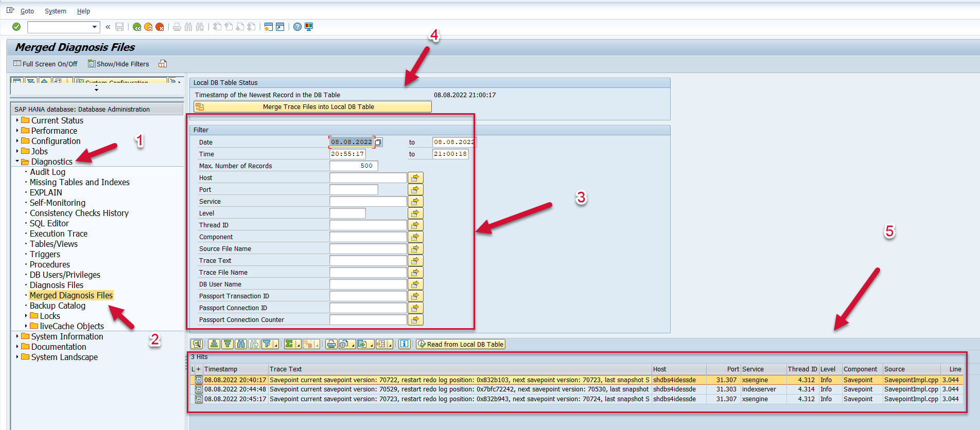
Task: Click Read from Local DB Table button
Action: click(x=461, y=344)
